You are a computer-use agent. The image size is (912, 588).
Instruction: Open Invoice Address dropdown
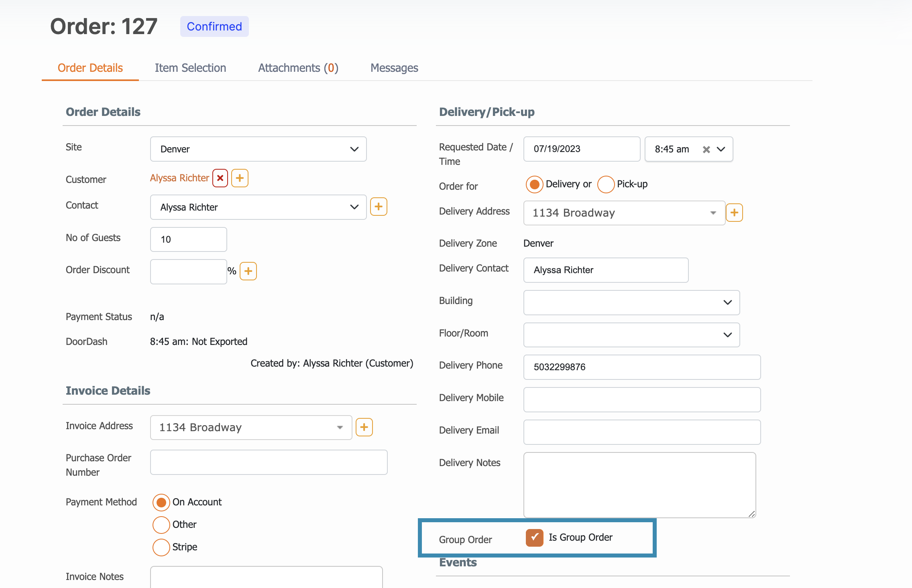click(x=251, y=428)
